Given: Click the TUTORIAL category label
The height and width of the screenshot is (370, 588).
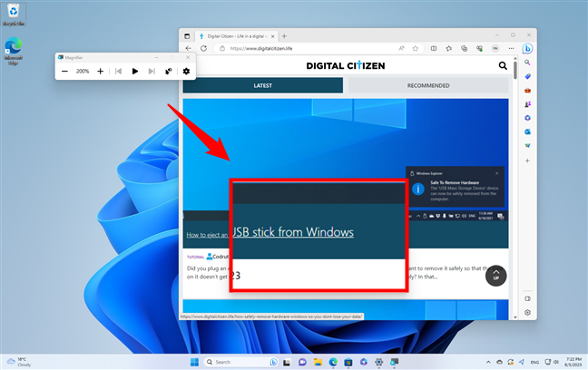Looking at the screenshot, I should 195,258.
